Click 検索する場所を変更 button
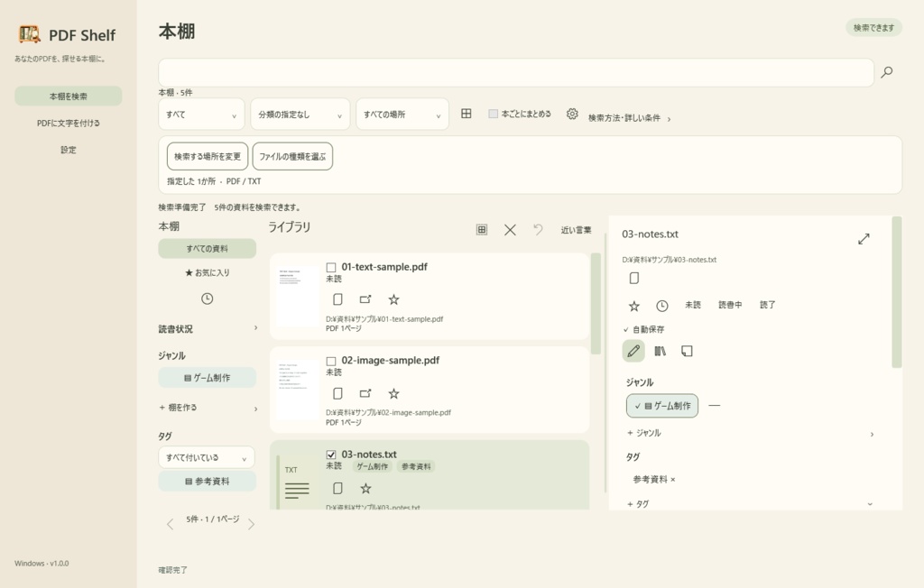924x588 pixels. (x=208, y=156)
